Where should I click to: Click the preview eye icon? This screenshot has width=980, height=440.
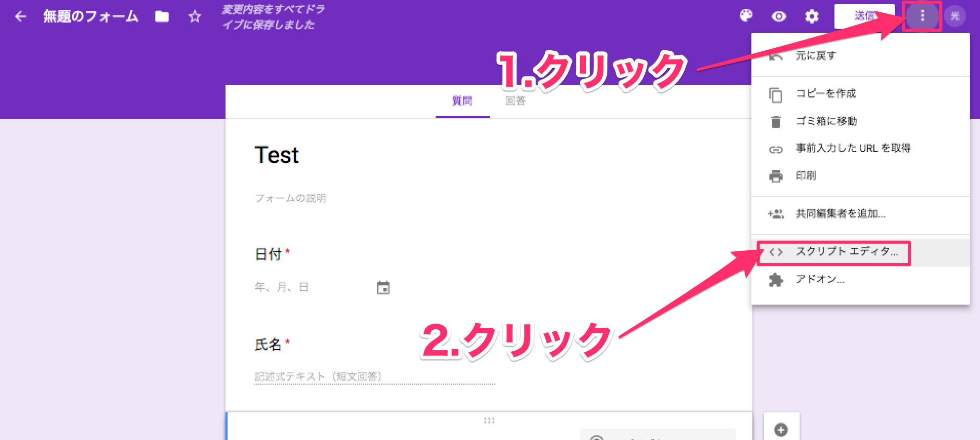779,16
